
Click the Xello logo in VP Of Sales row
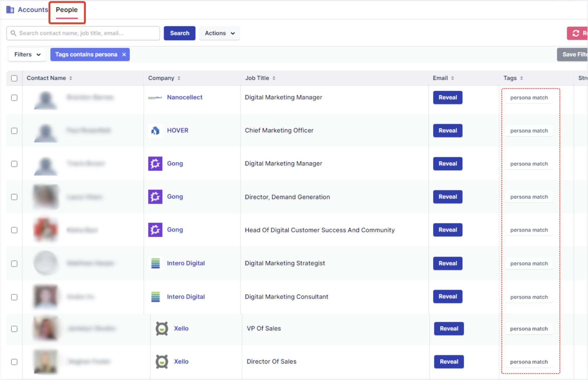click(162, 328)
